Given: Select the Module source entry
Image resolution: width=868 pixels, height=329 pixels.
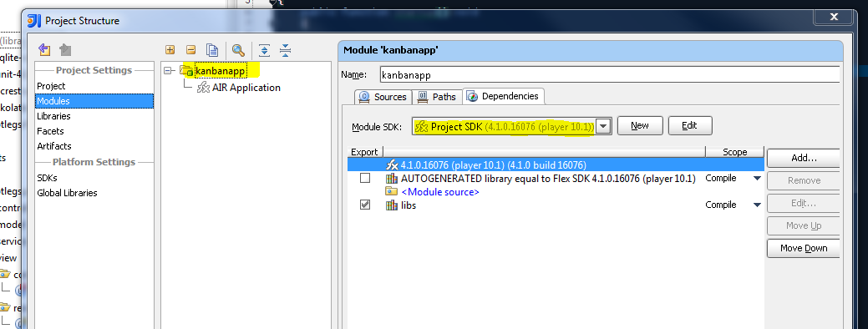Looking at the screenshot, I should pyautogui.click(x=440, y=191).
